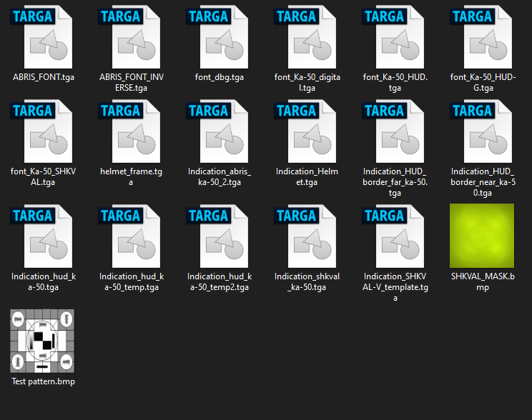Viewport: 532px width, 420px height.
Task: Select the Indication_HUD_border_near_ka-50.tga icon
Action: coord(481,131)
